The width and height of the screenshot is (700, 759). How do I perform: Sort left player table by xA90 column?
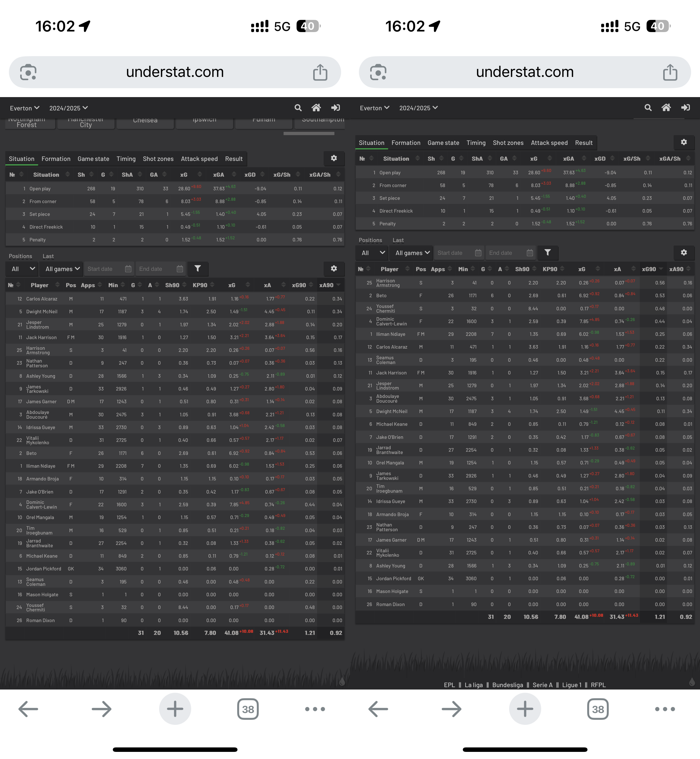pos(330,285)
